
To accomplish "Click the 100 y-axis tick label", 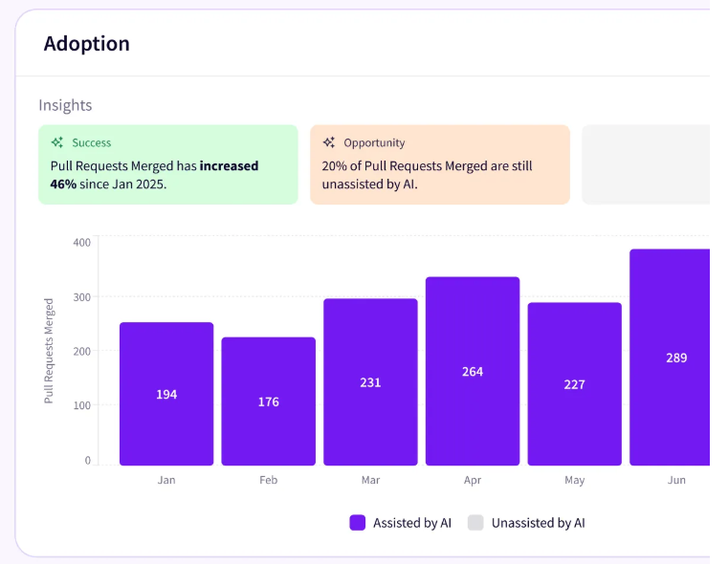I will click(81, 406).
